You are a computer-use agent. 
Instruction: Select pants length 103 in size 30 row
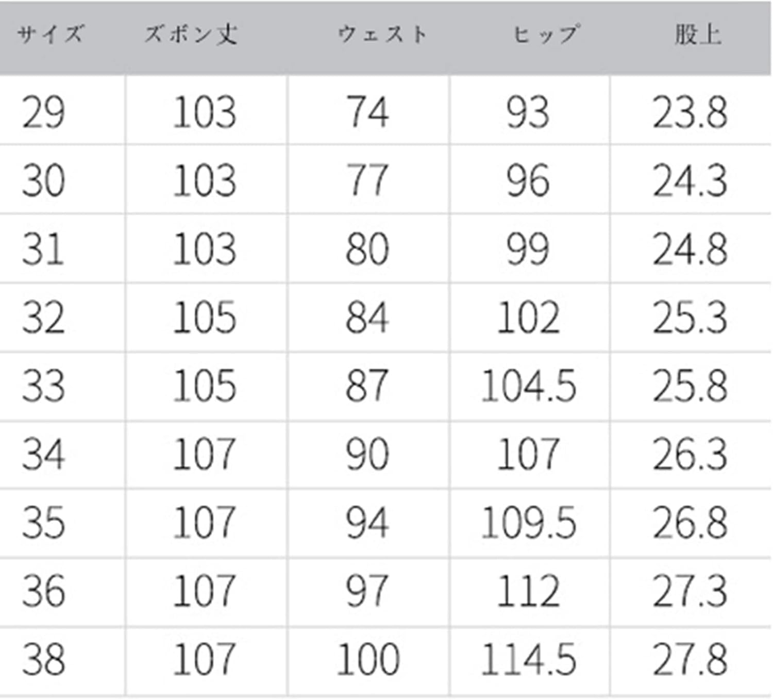pyautogui.click(x=205, y=180)
